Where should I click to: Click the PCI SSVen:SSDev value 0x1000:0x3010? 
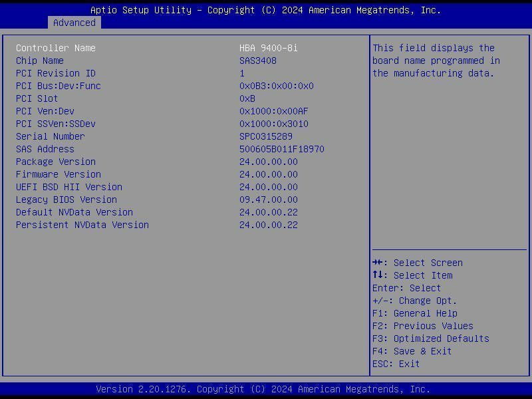273,124
